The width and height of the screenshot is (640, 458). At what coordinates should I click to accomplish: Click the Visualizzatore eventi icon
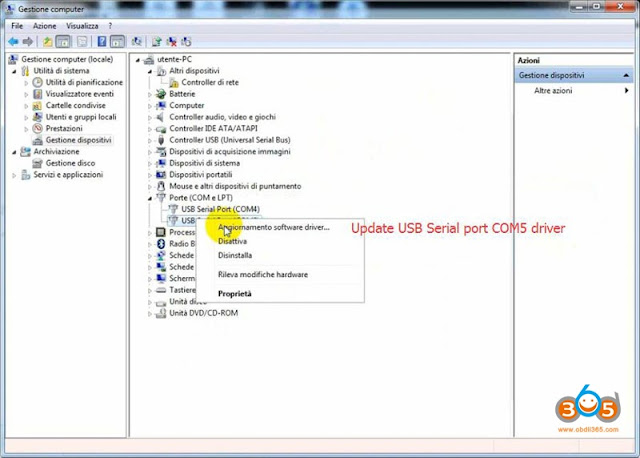[x=38, y=94]
